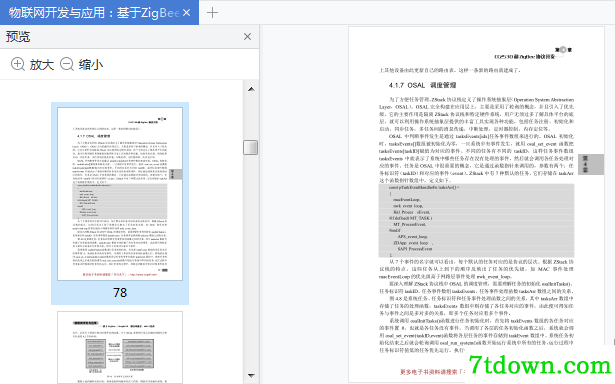Select page 78 thumbnail
615x384 pixels.
pyautogui.click(x=120, y=194)
